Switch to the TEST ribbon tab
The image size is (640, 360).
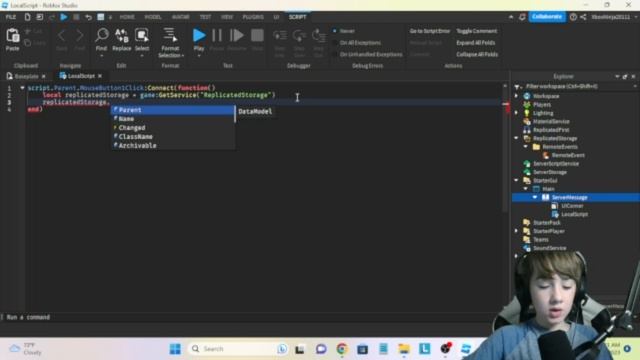click(205, 17)
